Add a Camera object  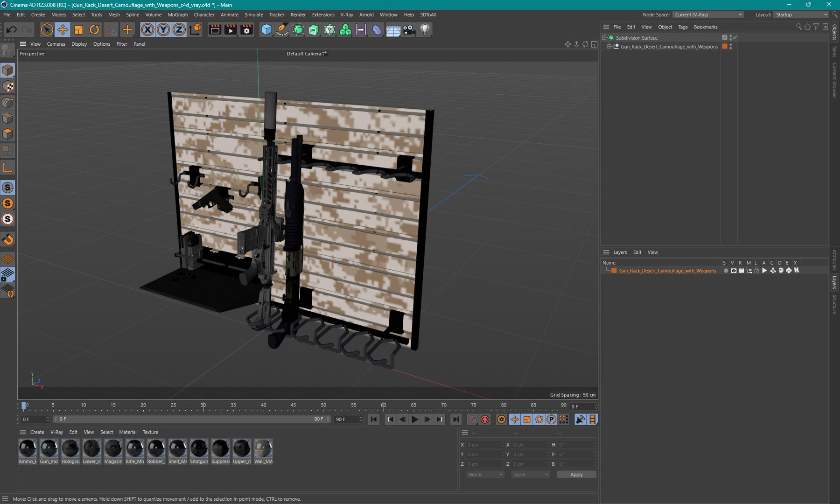409,30
